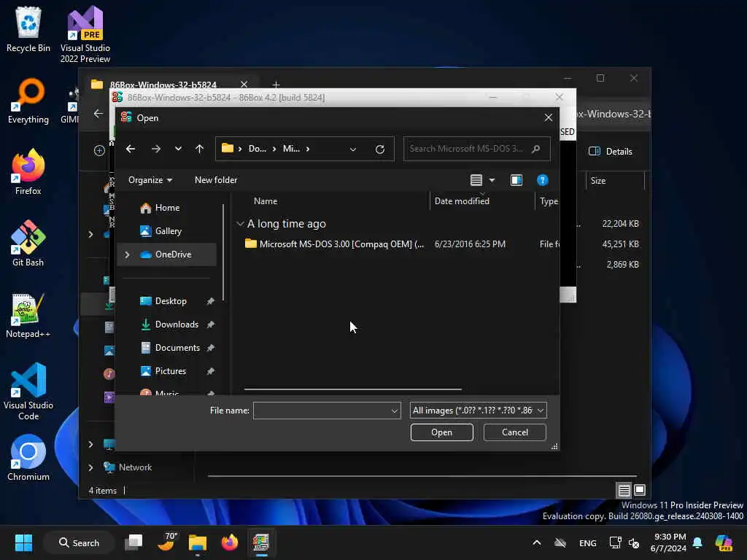Open the notification bell in taskbar
Screen dimensions: 747x560
coord(697,542)
